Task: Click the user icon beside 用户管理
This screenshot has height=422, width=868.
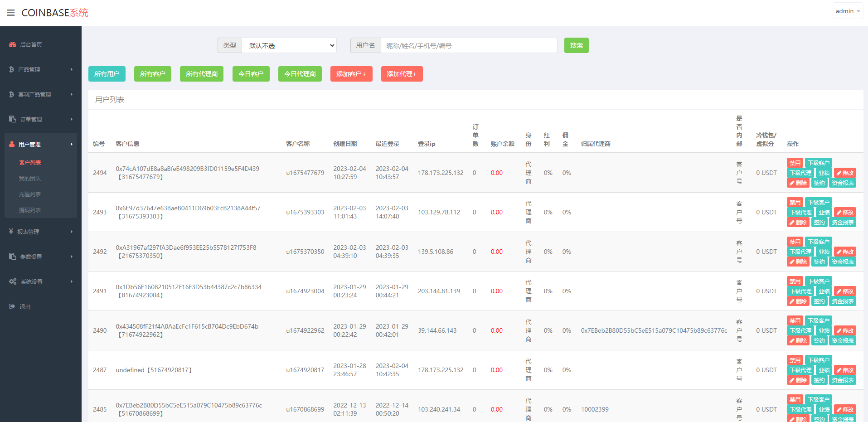Action: (x=12, y=144)
